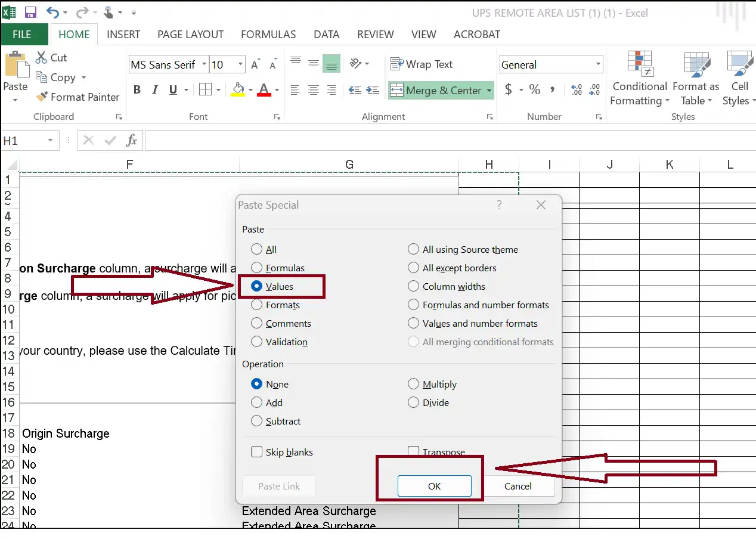Switch to the INSERT tab
The image size is (756, 539).
coord(123,35)
